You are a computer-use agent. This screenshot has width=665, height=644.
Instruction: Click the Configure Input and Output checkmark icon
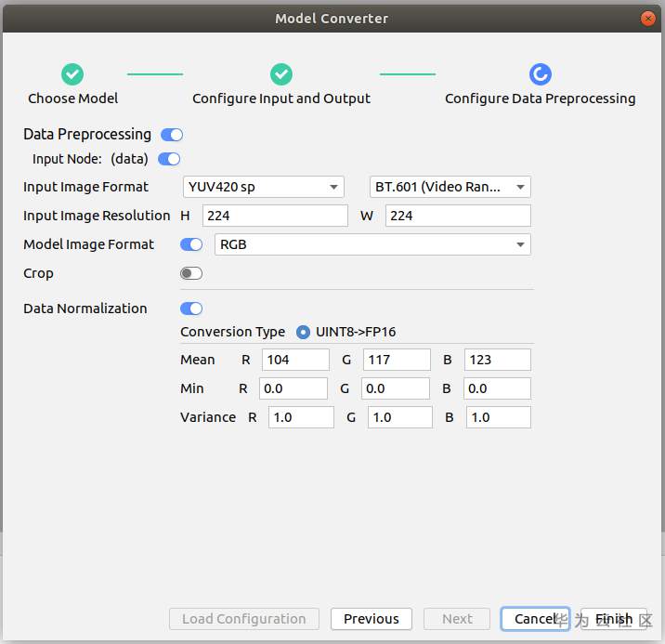coord(281,74)
